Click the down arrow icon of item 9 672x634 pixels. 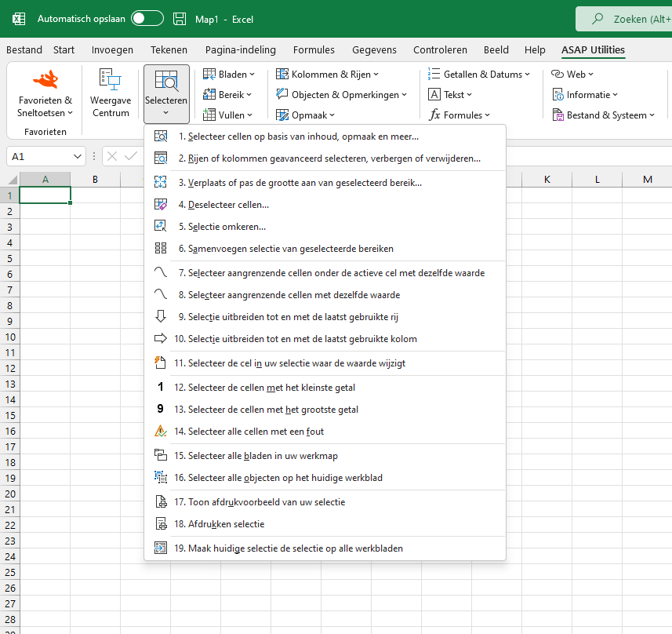click(161, 316)
